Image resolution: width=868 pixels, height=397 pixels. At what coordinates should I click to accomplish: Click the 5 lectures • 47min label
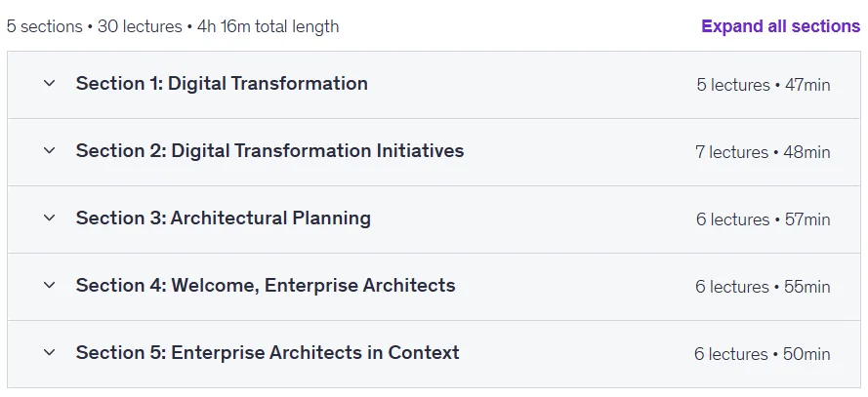764,85
